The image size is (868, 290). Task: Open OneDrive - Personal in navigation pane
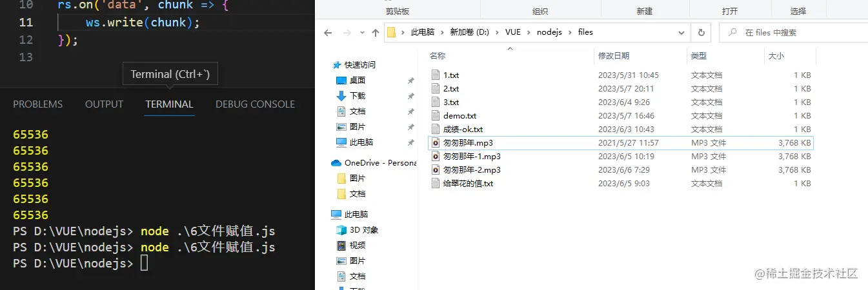coord(381,162)
